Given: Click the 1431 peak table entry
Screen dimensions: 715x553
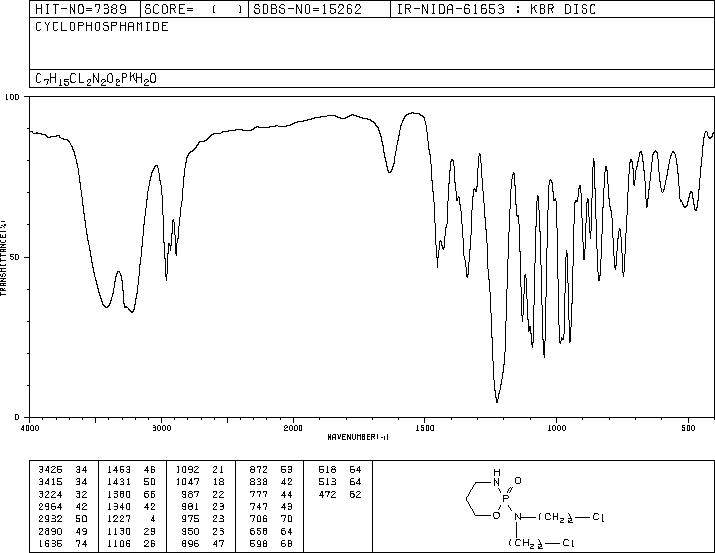Looking at the screenshot, I should (119, 481).
